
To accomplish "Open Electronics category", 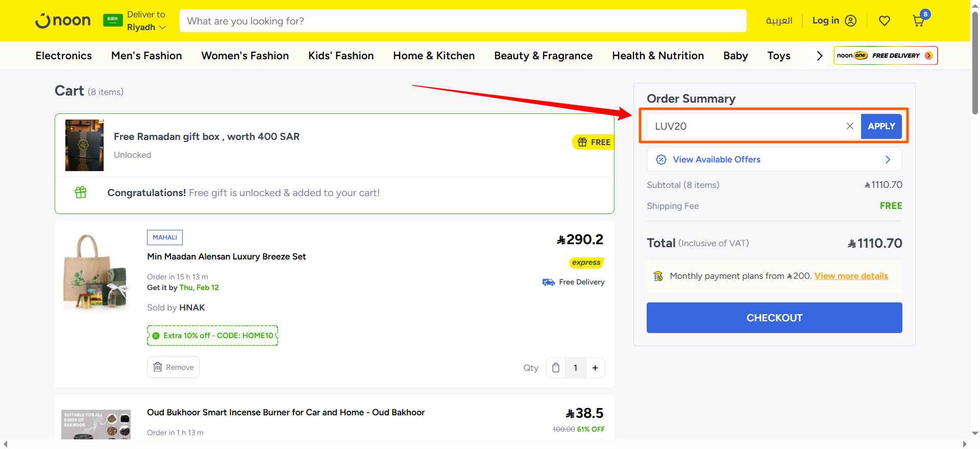I will coord(64,56).
